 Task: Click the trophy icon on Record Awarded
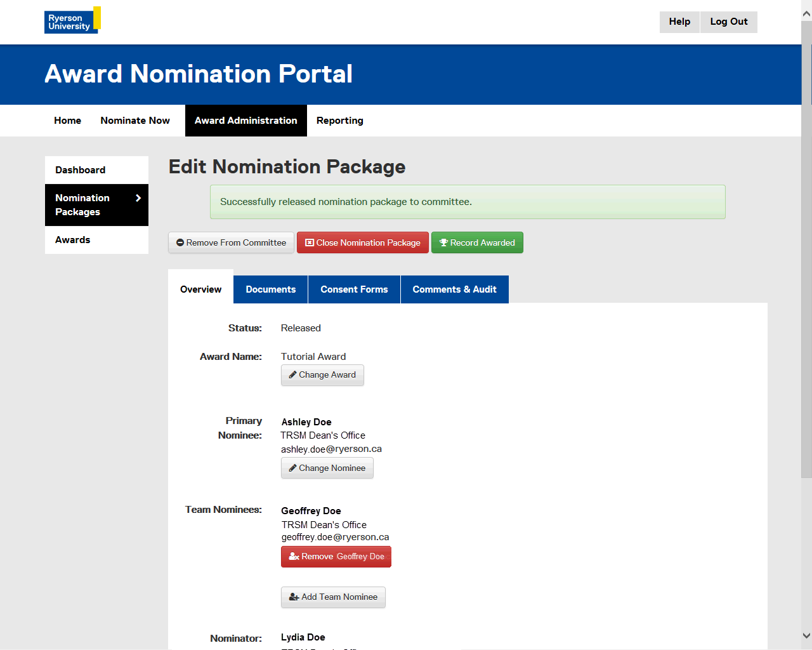point(443,243)
